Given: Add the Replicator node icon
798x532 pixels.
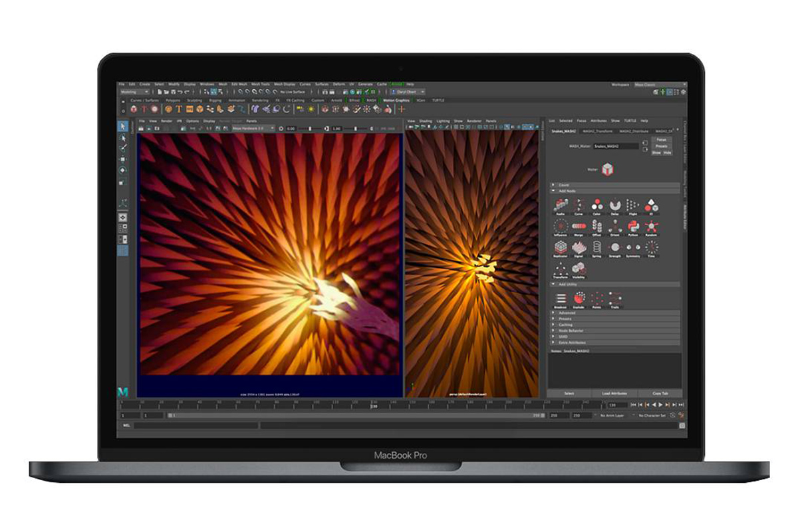Looking at the screenshot, I should point(561,247).
